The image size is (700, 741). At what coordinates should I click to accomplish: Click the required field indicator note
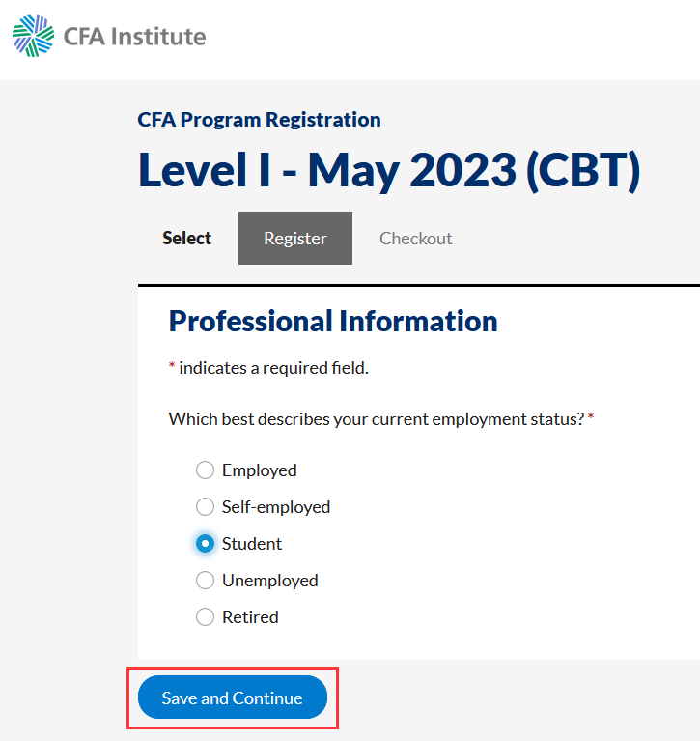click(x=268, y=368)
